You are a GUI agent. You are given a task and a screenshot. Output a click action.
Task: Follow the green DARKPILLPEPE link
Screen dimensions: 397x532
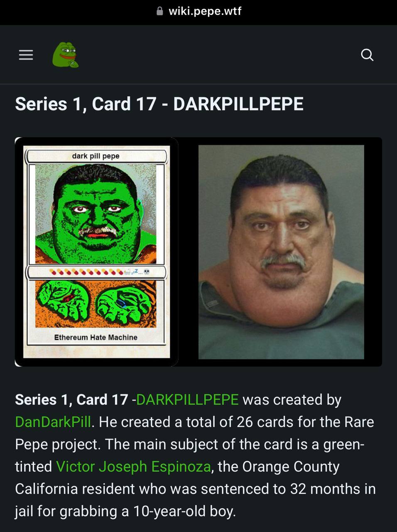[187, 399]
